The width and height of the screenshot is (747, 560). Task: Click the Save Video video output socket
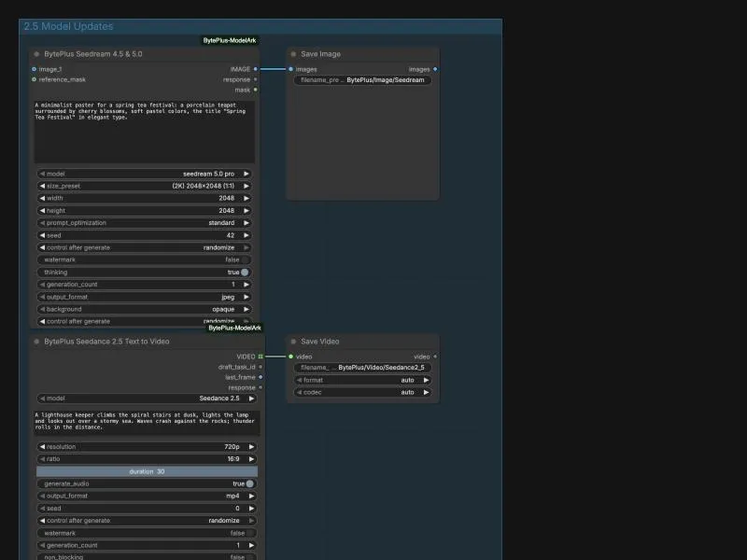(435, 357)
